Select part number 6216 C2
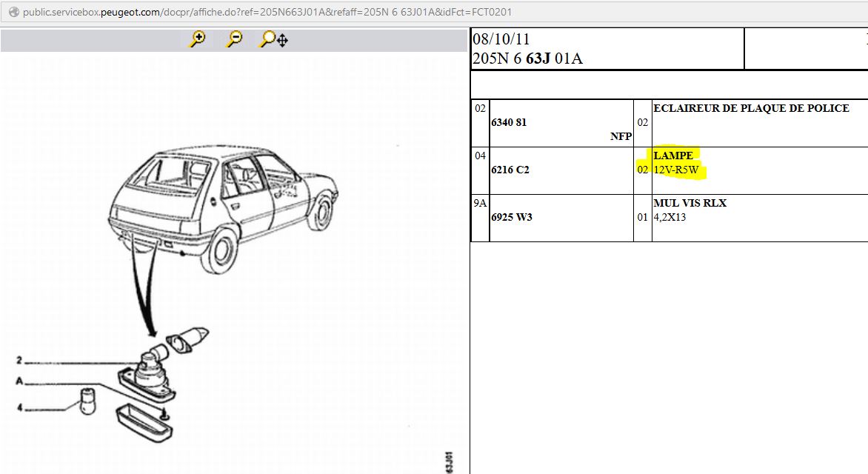The height and width of the screenshot is (474, 868). click(510, 170)
